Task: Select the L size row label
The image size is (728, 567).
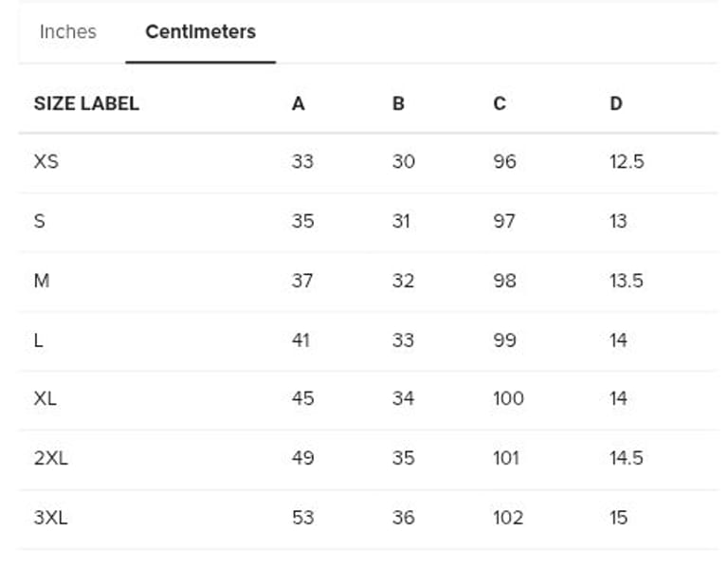Action: (x=38, y=340)
